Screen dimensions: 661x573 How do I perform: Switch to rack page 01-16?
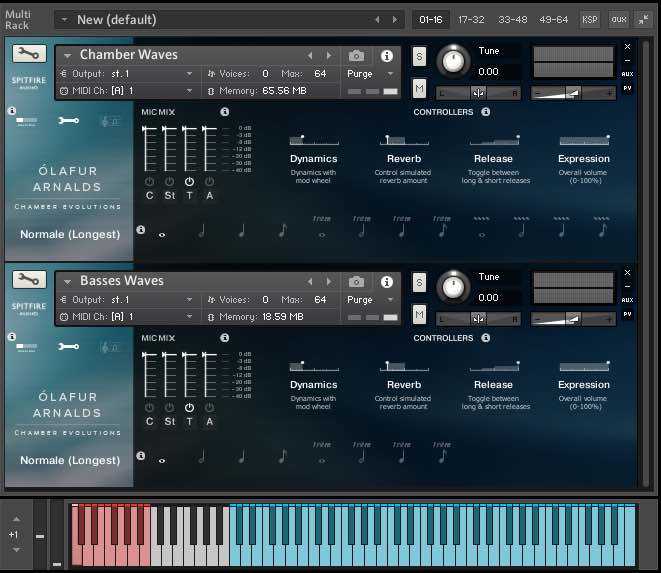430,19
